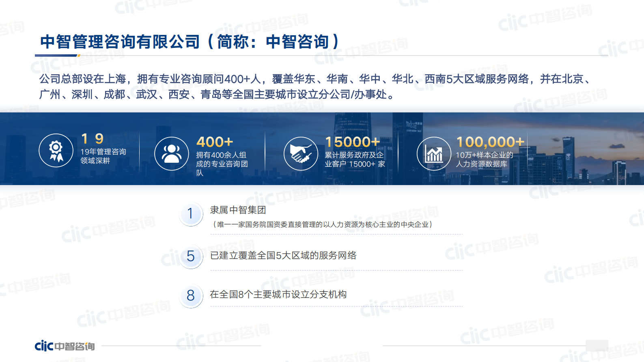Click the text 拥有400余人组成的专业咨询团队
This screenshot has height=362, width=644.
click(x=222, y=164)
